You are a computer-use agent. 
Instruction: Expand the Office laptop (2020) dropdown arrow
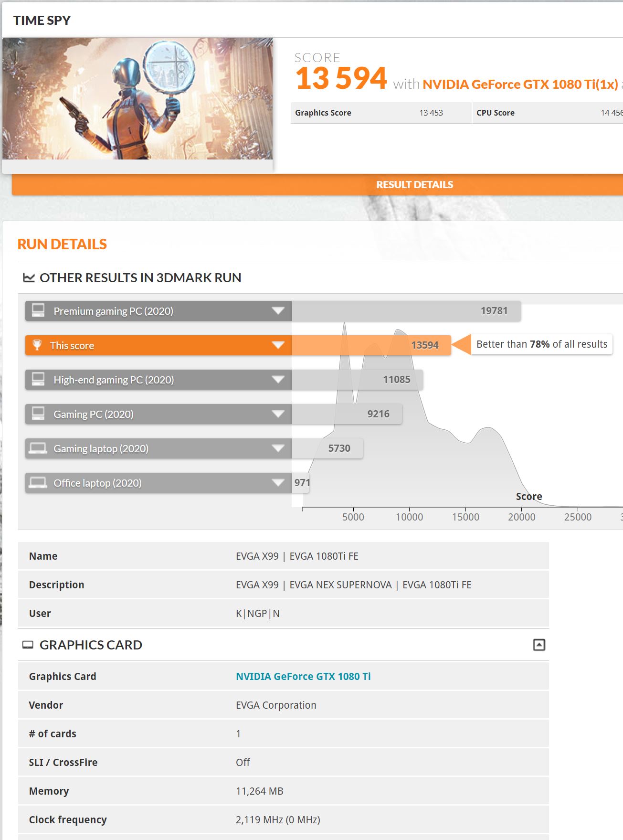click(x=278, y=483)
